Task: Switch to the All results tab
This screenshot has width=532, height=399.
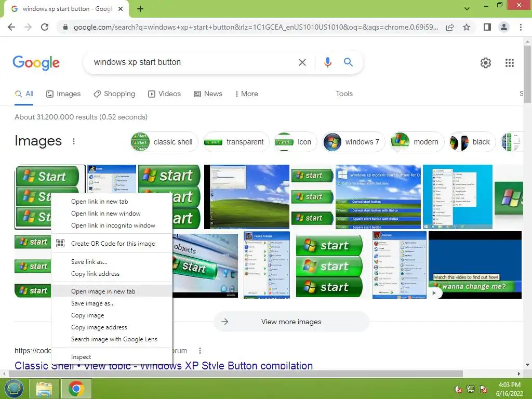Action: (x=24, y=94)
